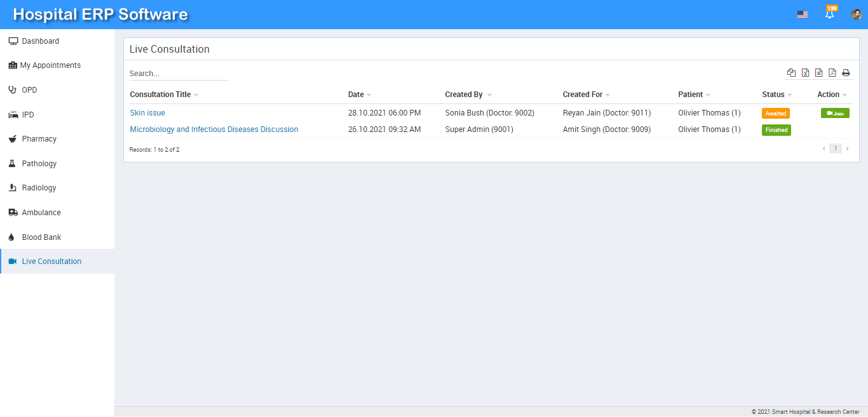
Task: Click the Search input field
Action: 179,74
